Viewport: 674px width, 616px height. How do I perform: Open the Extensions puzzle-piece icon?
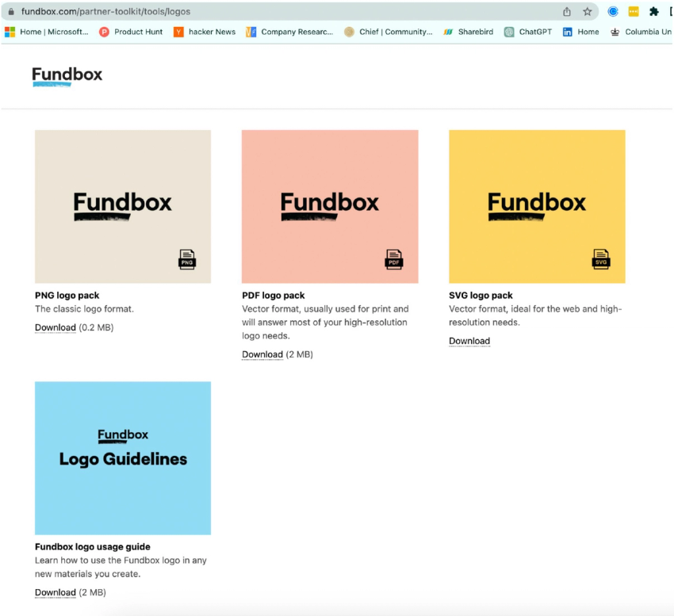coord(654,11)
